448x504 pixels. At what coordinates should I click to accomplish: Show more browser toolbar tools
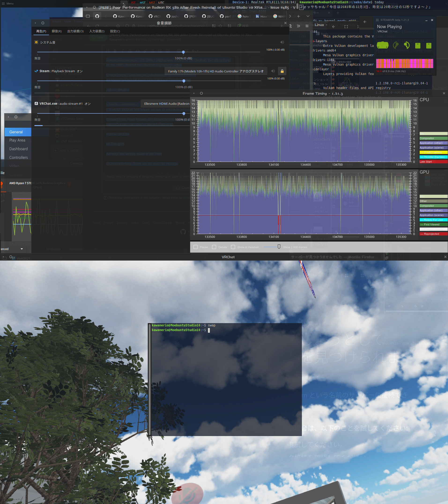298,26
